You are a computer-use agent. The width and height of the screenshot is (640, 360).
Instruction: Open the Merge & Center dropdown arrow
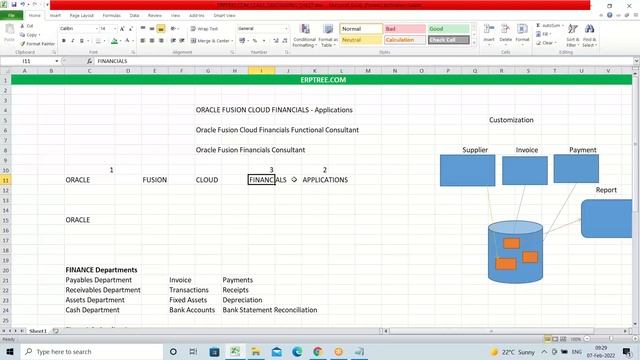click(232, 41)
